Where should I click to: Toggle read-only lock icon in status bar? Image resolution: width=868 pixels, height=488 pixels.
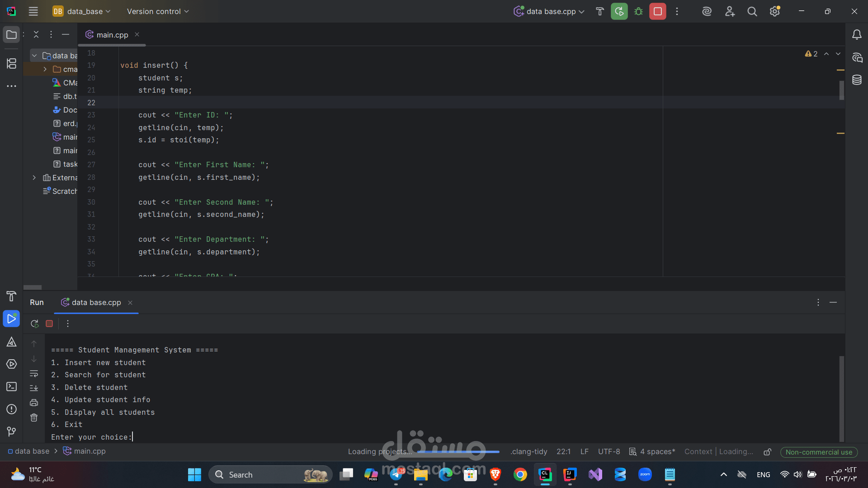click(x=767, y=452)
